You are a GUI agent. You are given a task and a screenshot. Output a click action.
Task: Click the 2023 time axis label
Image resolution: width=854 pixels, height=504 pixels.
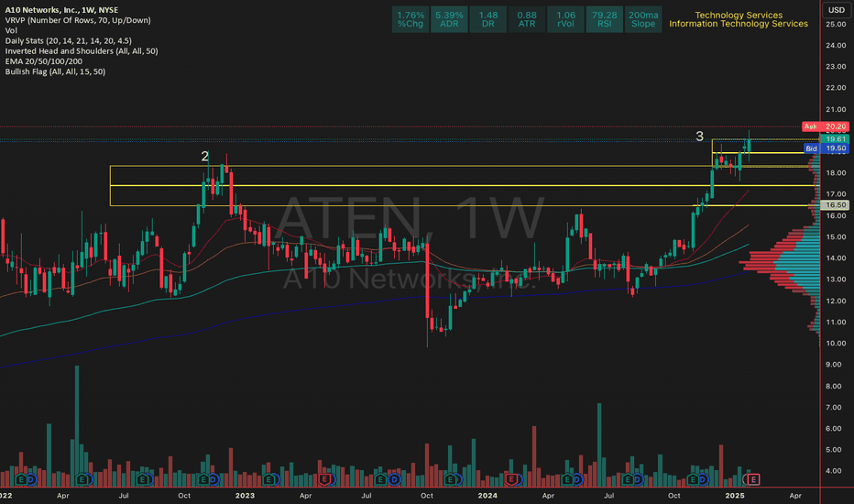tap(245, 495)
